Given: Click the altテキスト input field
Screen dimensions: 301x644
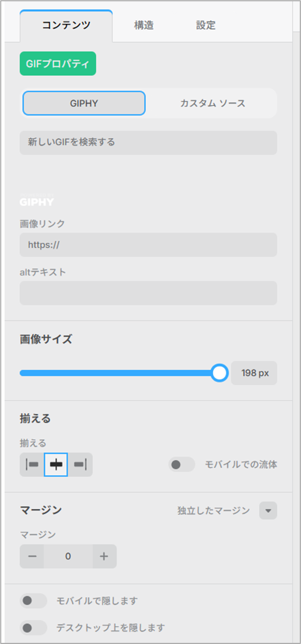Looking at the screenshot, I should coord(148,293).
